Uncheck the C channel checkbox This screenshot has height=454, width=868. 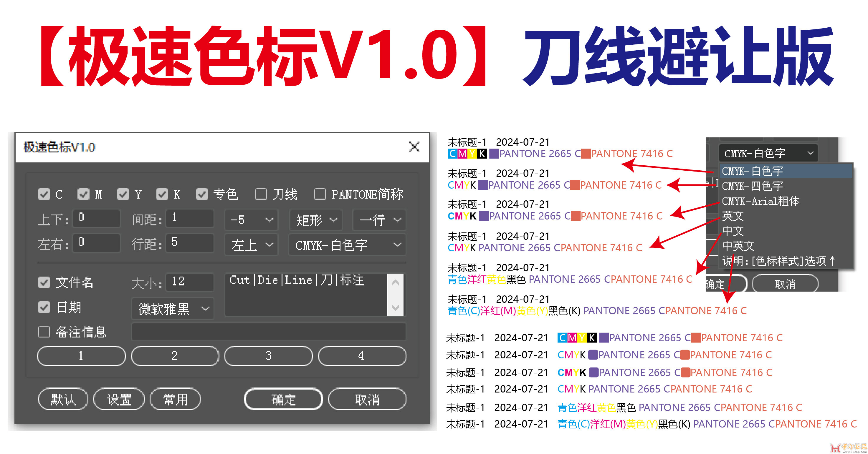click(x=44, y=194)
